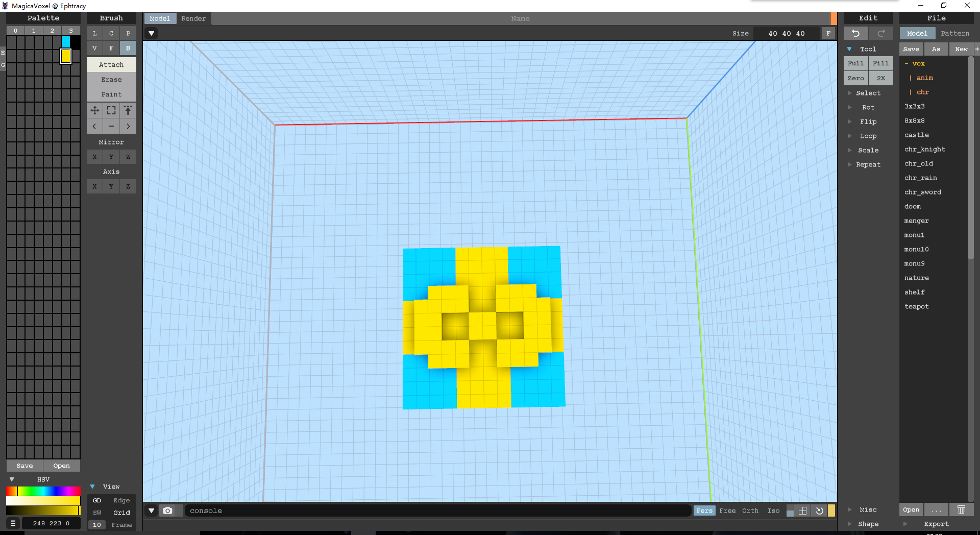Toggle Frame display in View
Viewport: 980px width, 535px height.
click(121, 525)
